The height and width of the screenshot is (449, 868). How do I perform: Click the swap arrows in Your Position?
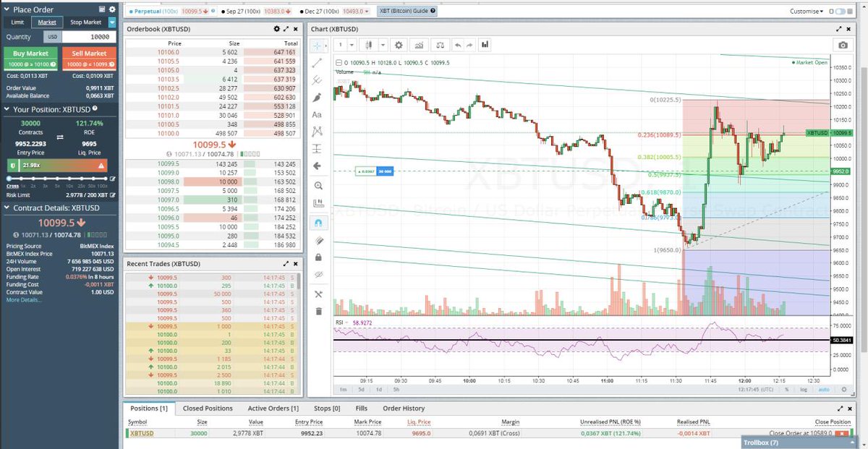click(x=59, y=137)
